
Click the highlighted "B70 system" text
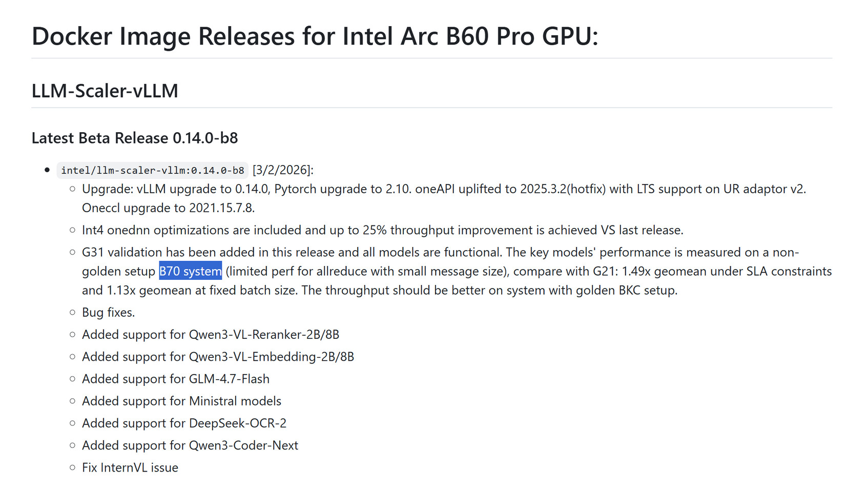(x=190, y=271)
